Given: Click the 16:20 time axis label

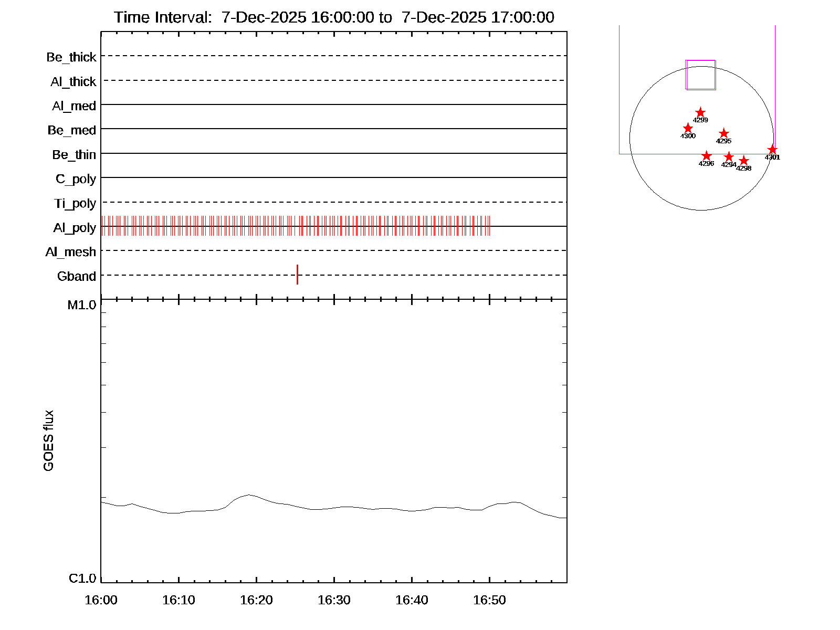Looking at the screenshot, I should coord(256,600).
